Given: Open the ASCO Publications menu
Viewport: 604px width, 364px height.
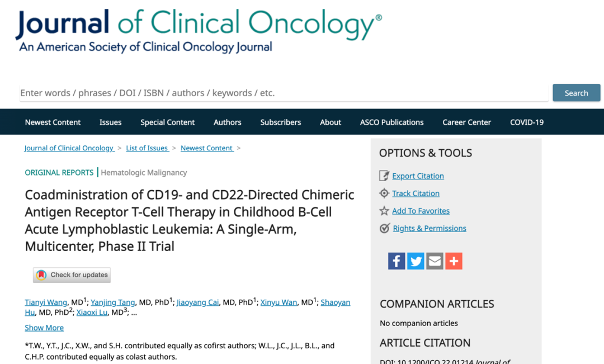Looking at the screenshot, I should tap(391, 122).
